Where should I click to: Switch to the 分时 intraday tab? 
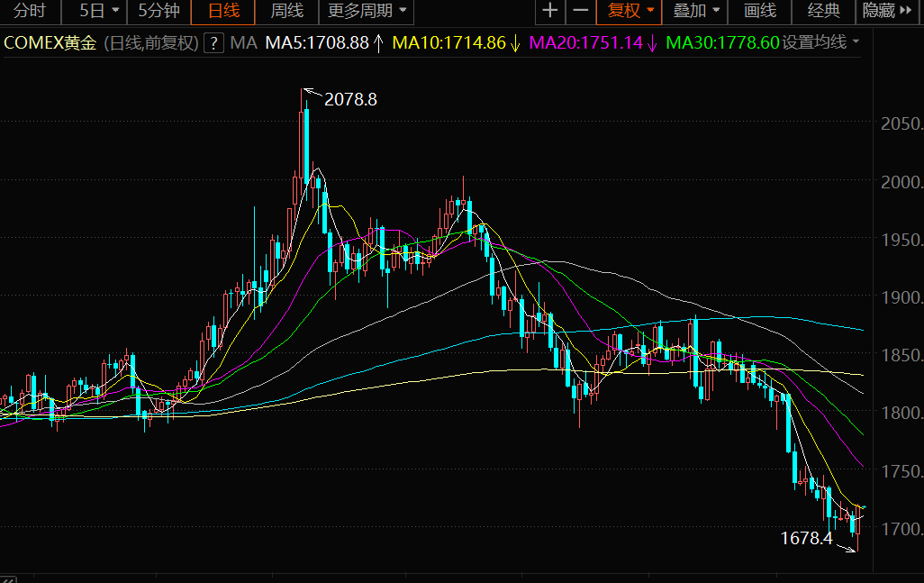tap(30, 12)
